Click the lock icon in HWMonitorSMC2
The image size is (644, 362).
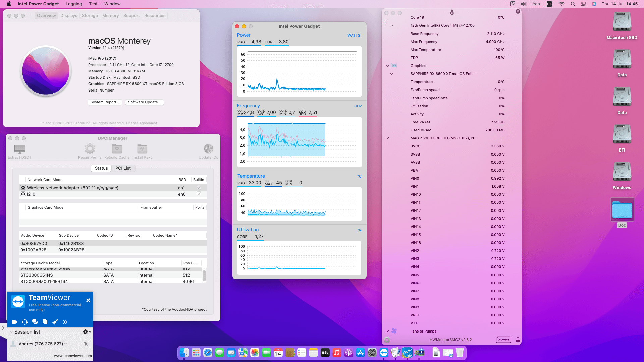pos(517,339)
